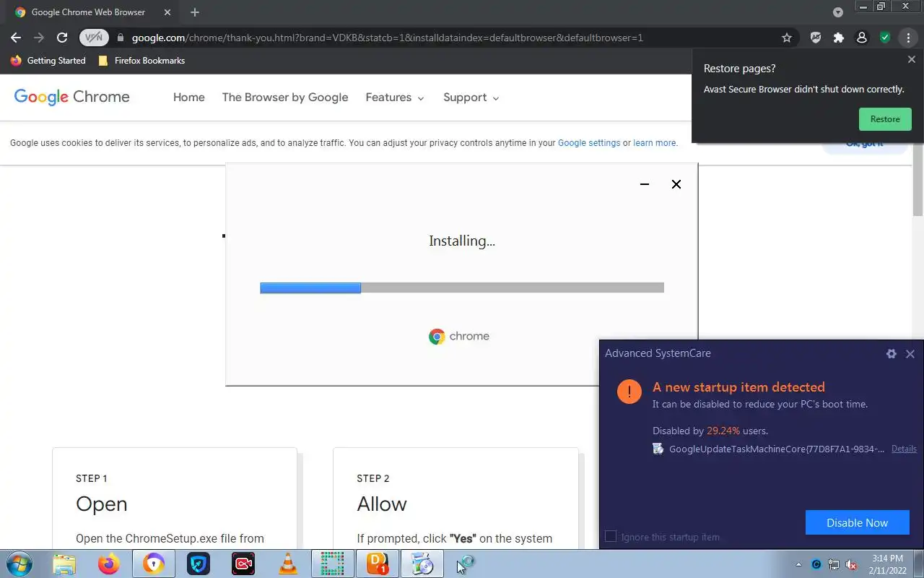Switch to Avast Secure Browser taskbar button
The height and width of the screenshot is (578, 924).
pyautogui.click(x=154, y=564)
